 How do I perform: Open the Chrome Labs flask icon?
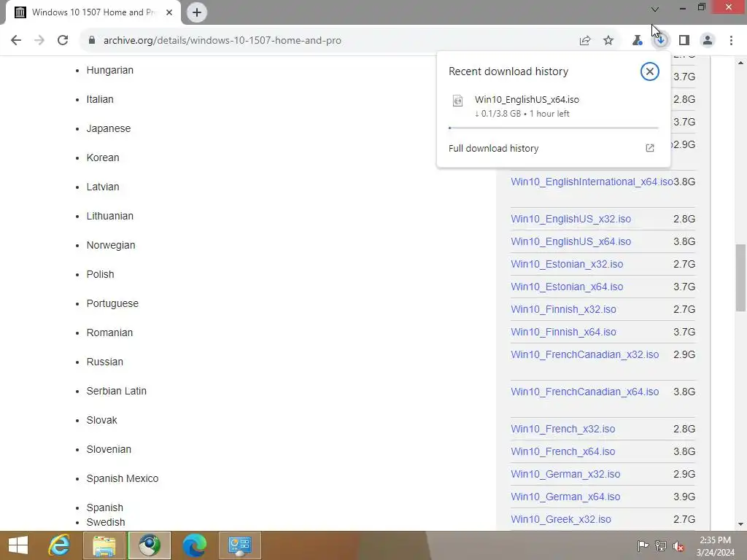pos(637,41)
